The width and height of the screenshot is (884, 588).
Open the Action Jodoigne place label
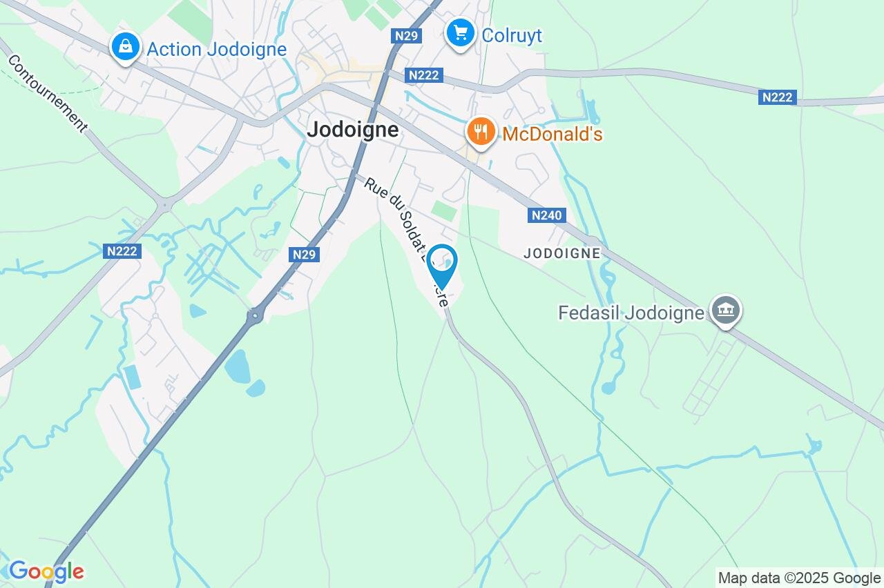[217, 50]
